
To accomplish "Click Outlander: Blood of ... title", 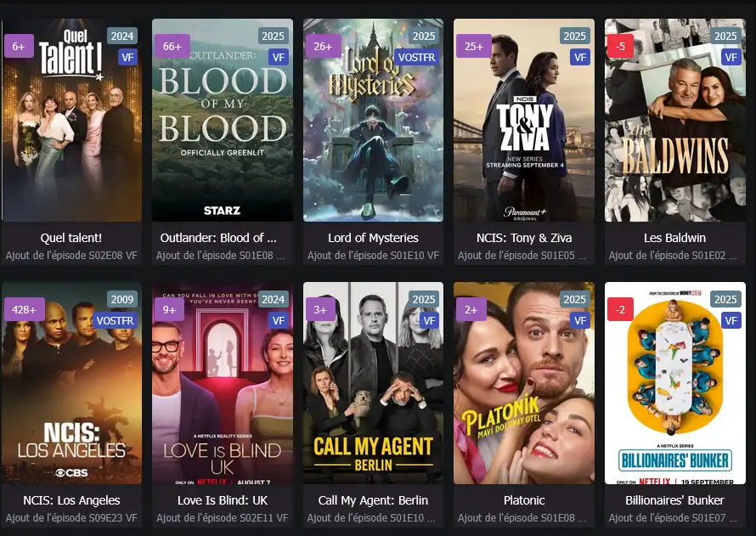I will [x=218, y=238].
